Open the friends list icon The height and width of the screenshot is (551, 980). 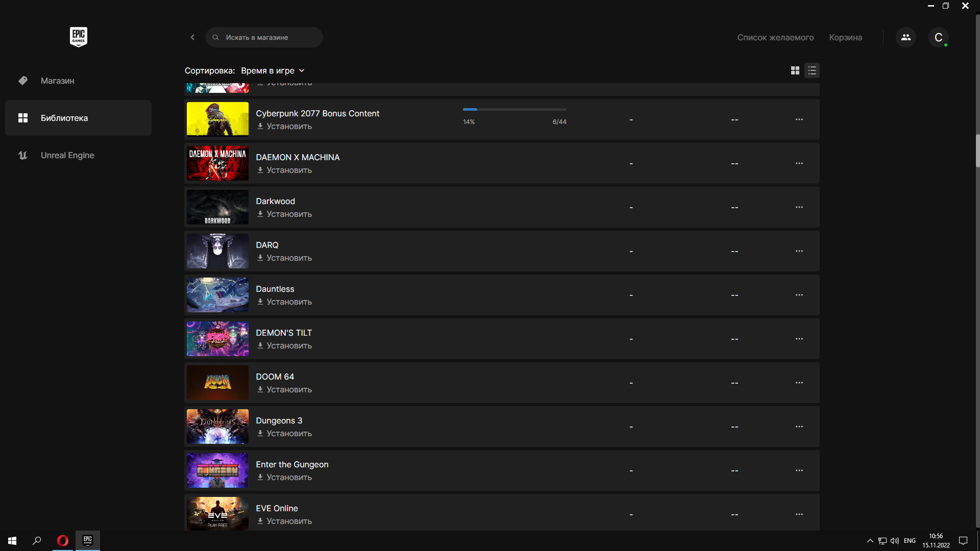[906, 37]
